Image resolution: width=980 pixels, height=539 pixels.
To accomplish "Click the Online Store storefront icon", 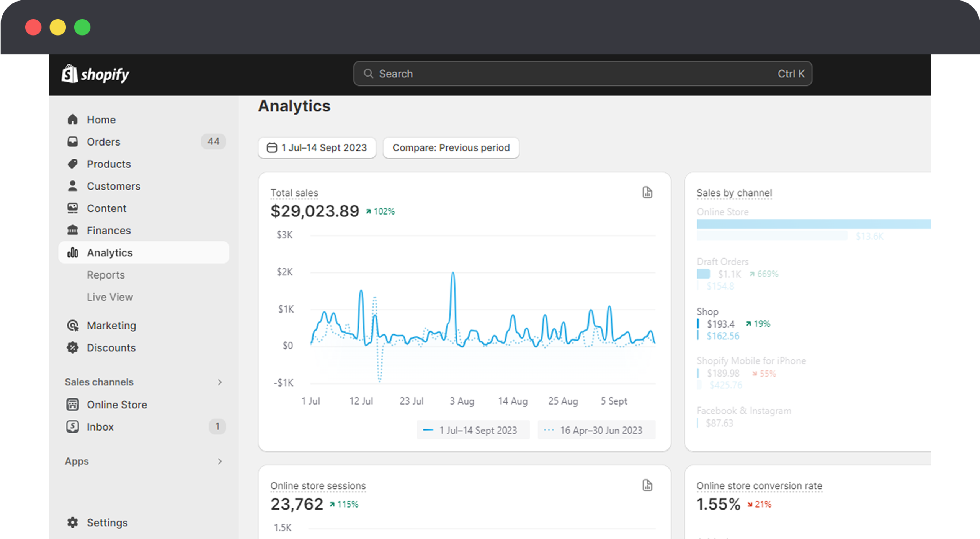I will [72, 405].
